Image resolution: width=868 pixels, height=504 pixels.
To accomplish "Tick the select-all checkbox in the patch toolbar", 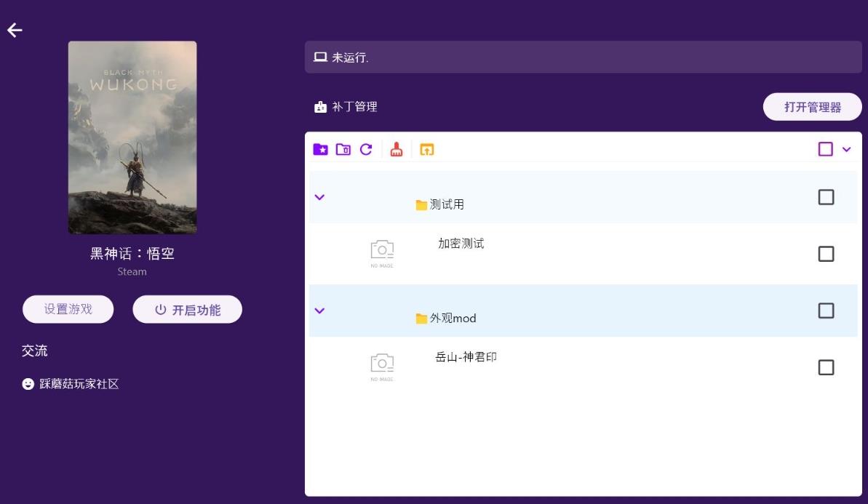I will (x=825, y=149).
